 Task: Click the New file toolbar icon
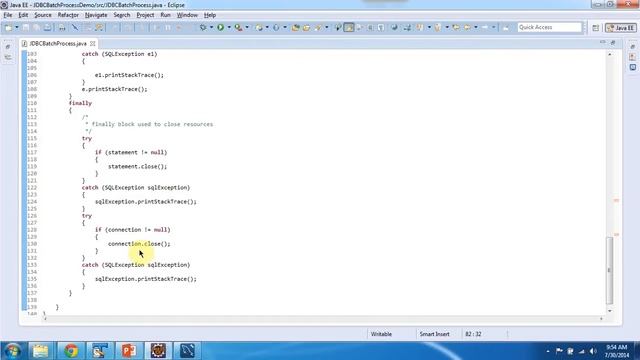tap(8, 27)
